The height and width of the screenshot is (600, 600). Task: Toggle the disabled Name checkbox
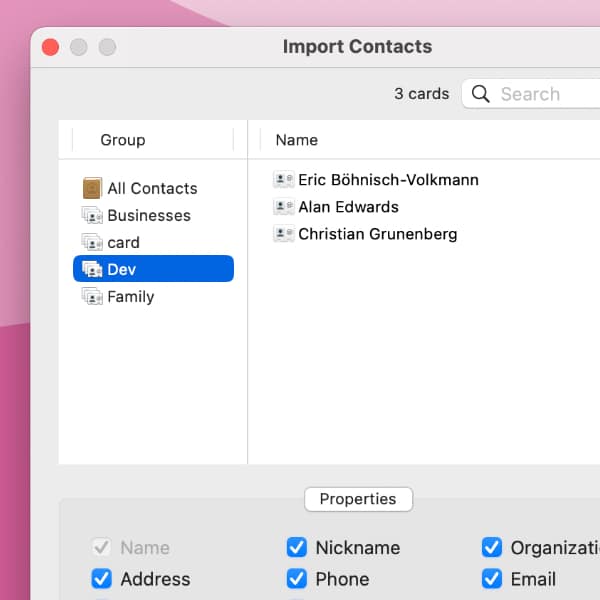[x=102, y=547]
